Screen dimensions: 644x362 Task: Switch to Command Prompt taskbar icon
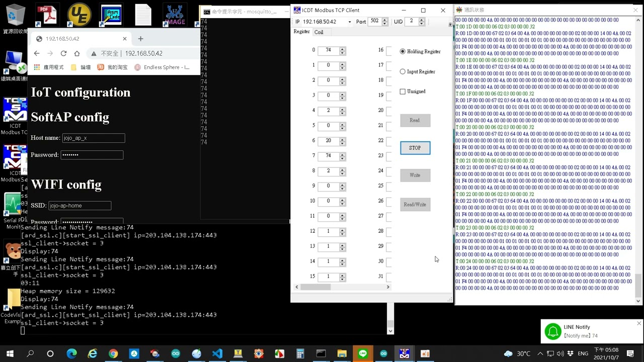[x=321, y=353]
